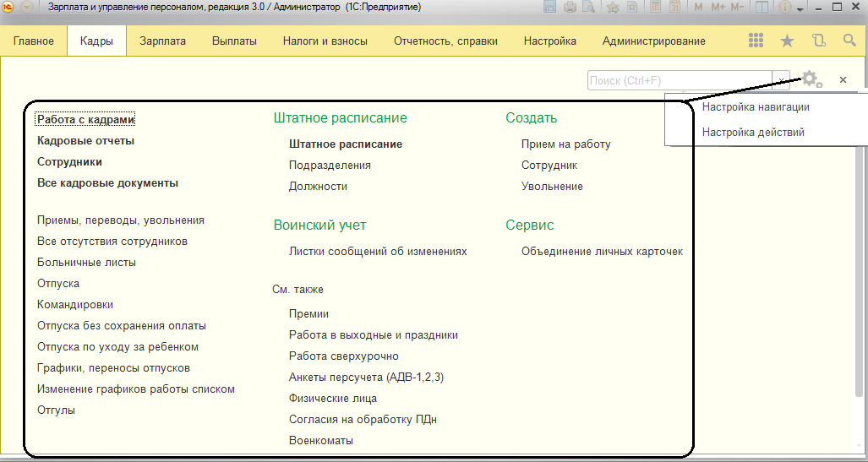Click Прием на работу under Создать
Image resolution: width=868 pixels, height=462 pixels.
click(x=565, y=144)
